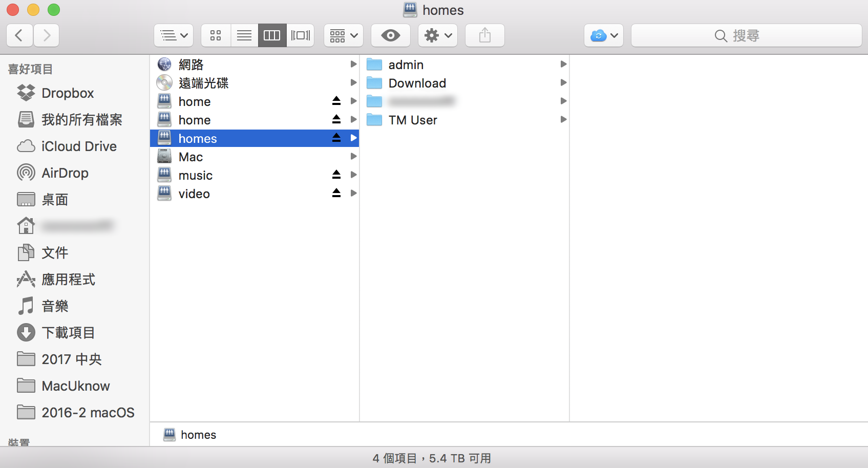This screenshot has height=468, width=868.
Task: Open AirDrop from the sidebar
Action: coord(65,173)
